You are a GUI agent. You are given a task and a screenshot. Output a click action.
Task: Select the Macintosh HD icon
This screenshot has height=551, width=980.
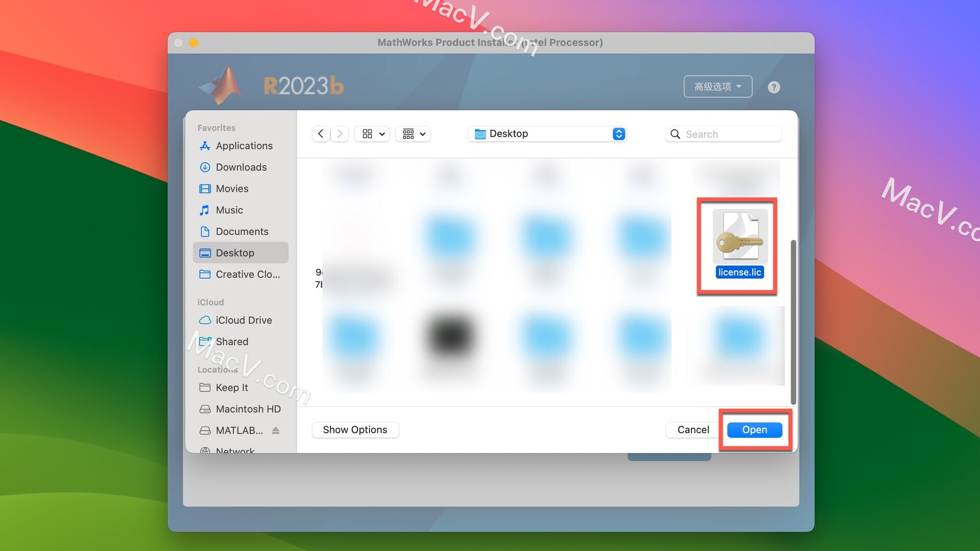pyautogui.click(x=205, y=409)
